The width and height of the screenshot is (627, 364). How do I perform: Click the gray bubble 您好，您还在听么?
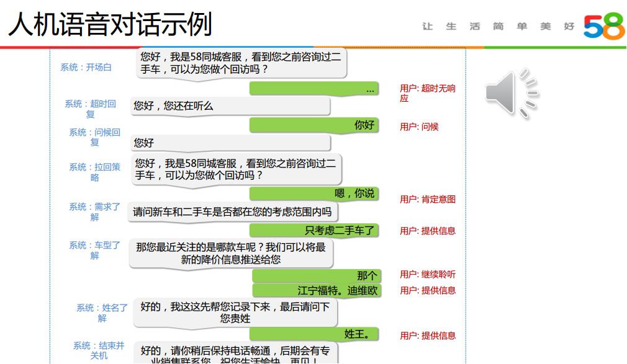(x=230, y=106)
